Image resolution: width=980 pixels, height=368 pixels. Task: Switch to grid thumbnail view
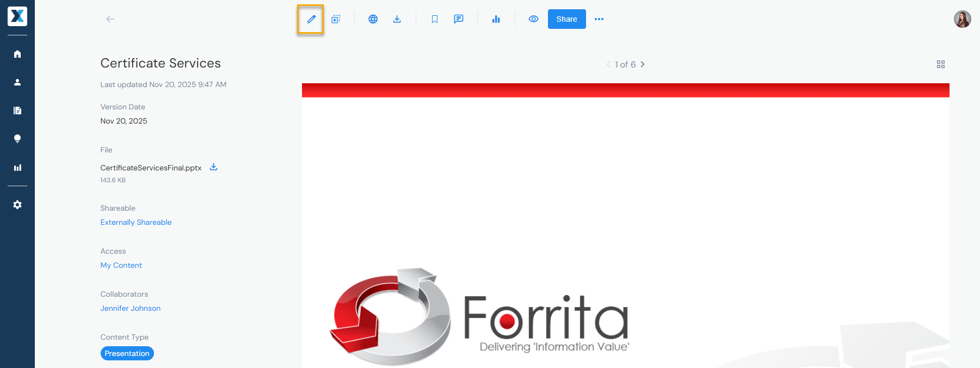tap(941, 64)
